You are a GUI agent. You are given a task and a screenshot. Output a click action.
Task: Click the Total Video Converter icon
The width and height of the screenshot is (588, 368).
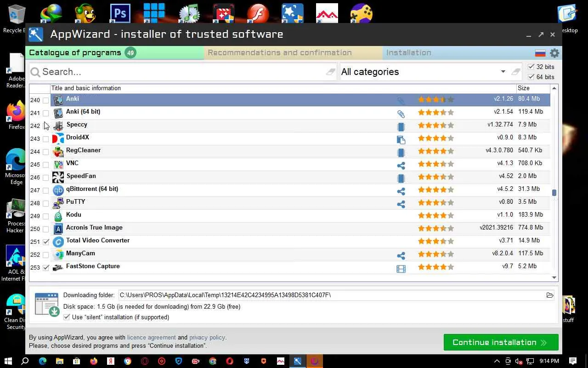(x=58, y=241)
